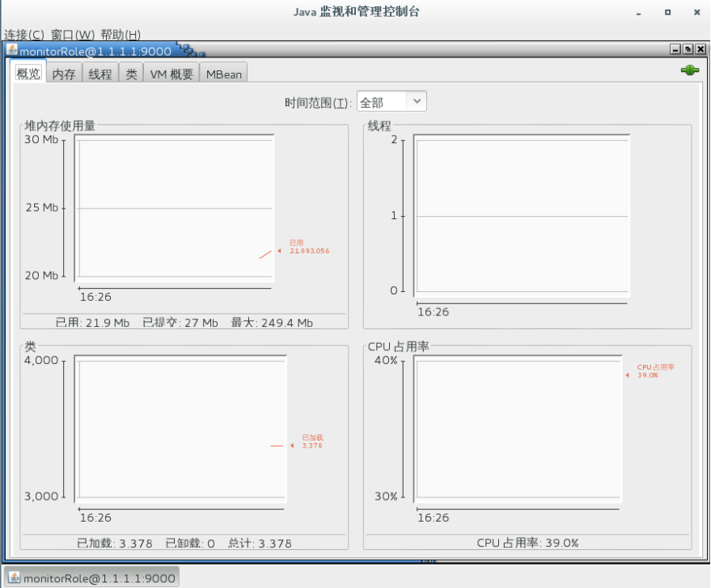
Task: Click inside the CPU 占用率 chart area
Action: coord(518,429)
